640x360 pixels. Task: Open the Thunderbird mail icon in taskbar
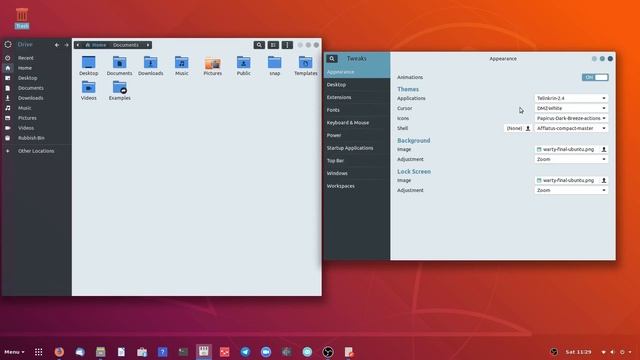[x=80, y=352]
